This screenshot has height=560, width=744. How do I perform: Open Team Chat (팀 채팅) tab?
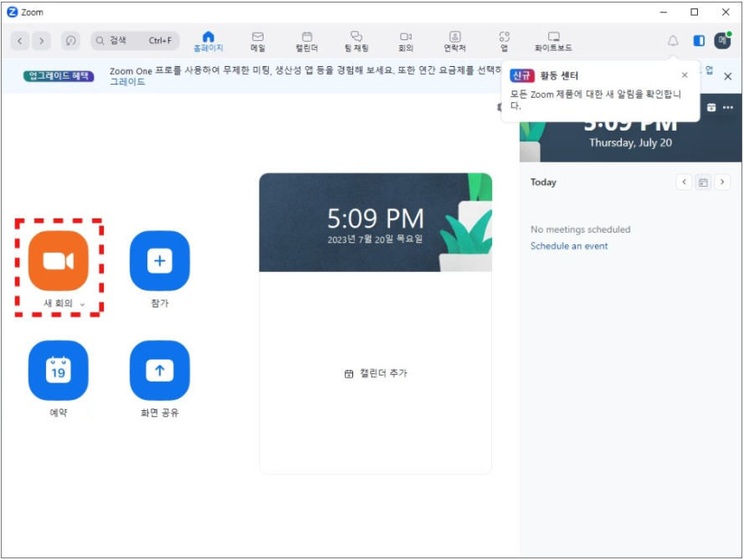357,41
